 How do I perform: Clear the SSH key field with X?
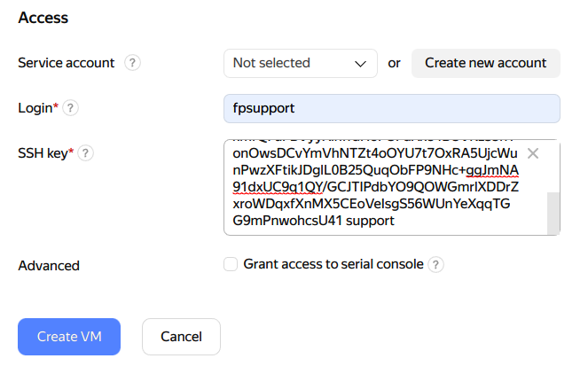(x=533, y=153)
